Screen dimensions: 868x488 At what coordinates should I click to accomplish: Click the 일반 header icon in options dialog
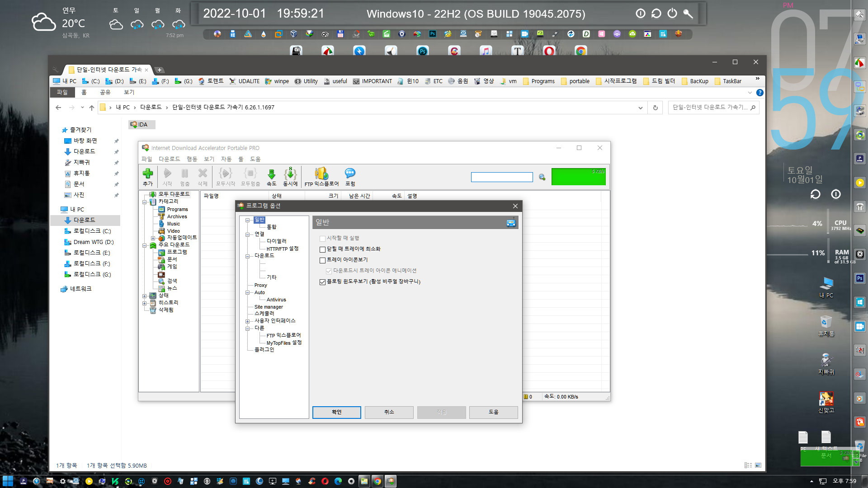pyautogui.click(x=511, y=223)
